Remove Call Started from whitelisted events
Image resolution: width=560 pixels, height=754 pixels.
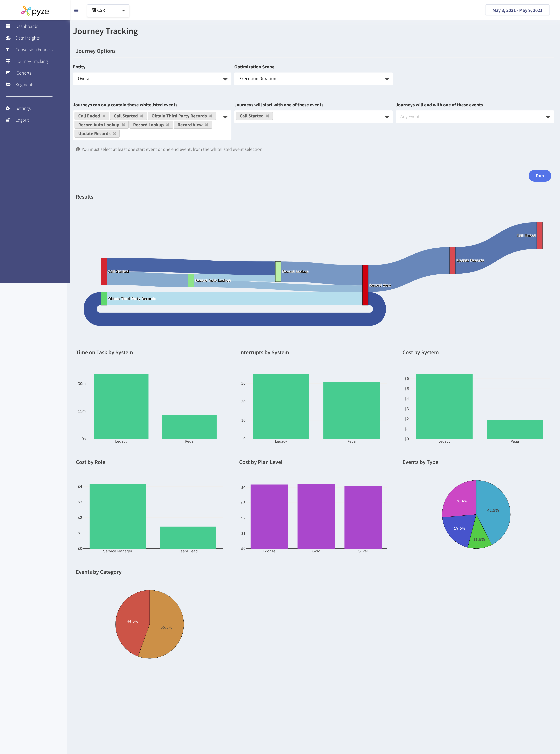click(142, 116)
